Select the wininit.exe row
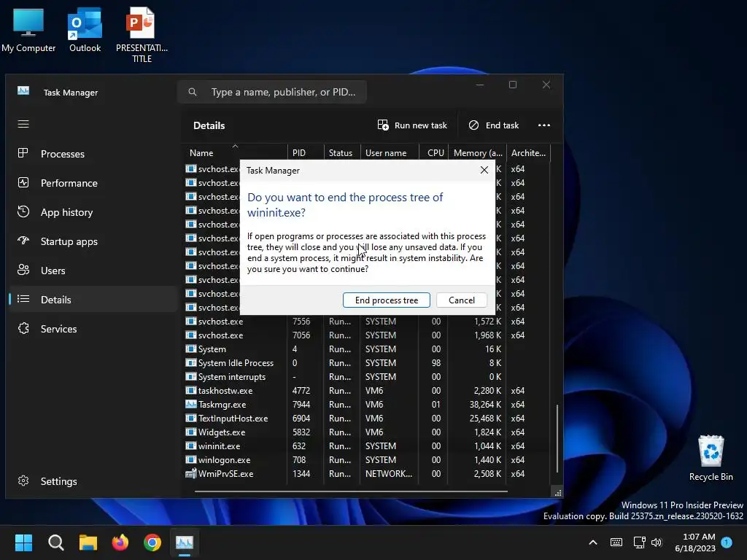The width and height of the screenshot is (747, 560). click(367, 446)
